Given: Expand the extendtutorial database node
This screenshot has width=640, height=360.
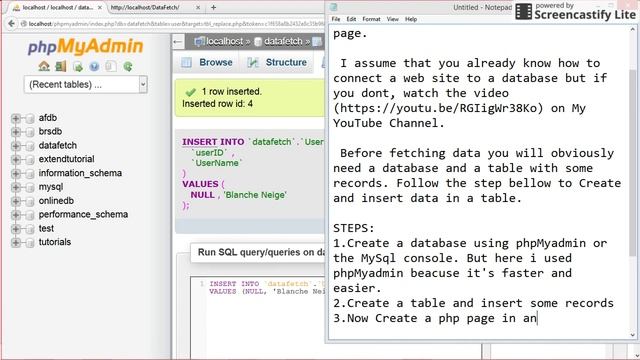Looking at the screenshot, I should pyautogui.click(x=16, y=160).
